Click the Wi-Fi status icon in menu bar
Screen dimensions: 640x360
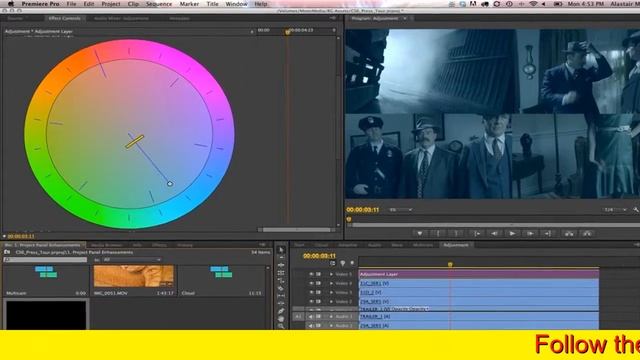[x=533, y=4]
